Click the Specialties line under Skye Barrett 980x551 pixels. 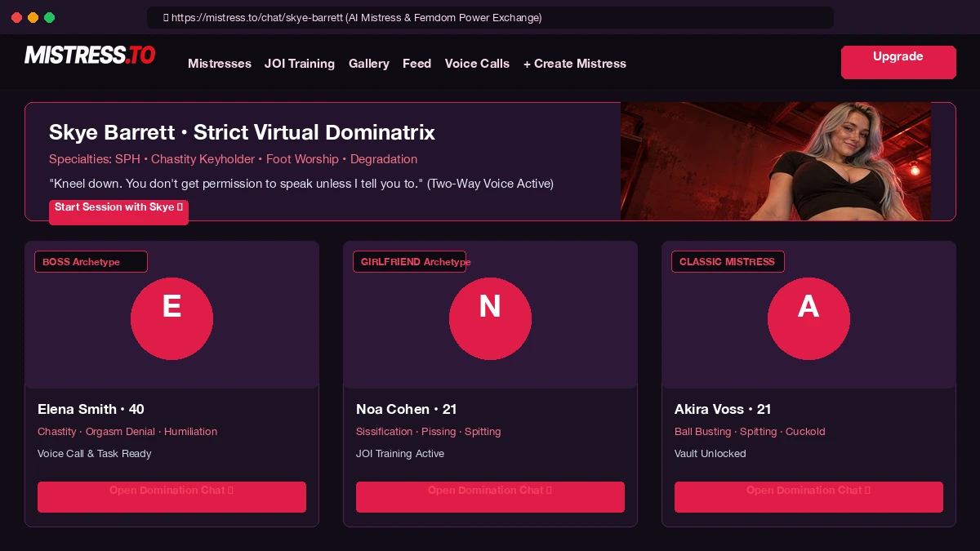tap(233, 159)
